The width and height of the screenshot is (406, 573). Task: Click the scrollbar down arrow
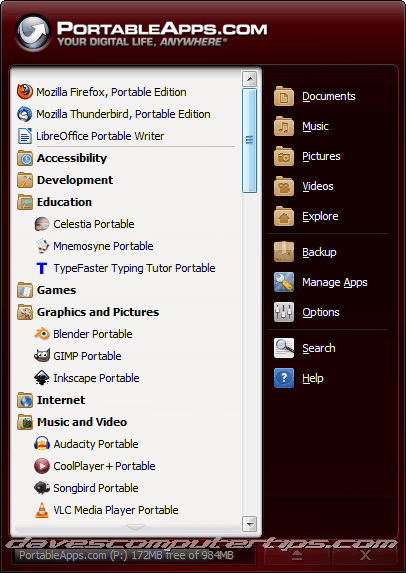[x=250, y=524]
